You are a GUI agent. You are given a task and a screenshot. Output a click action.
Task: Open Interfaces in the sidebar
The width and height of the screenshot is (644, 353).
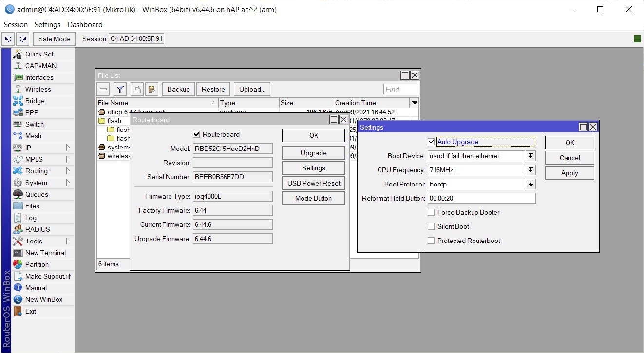tap(43, 77)
